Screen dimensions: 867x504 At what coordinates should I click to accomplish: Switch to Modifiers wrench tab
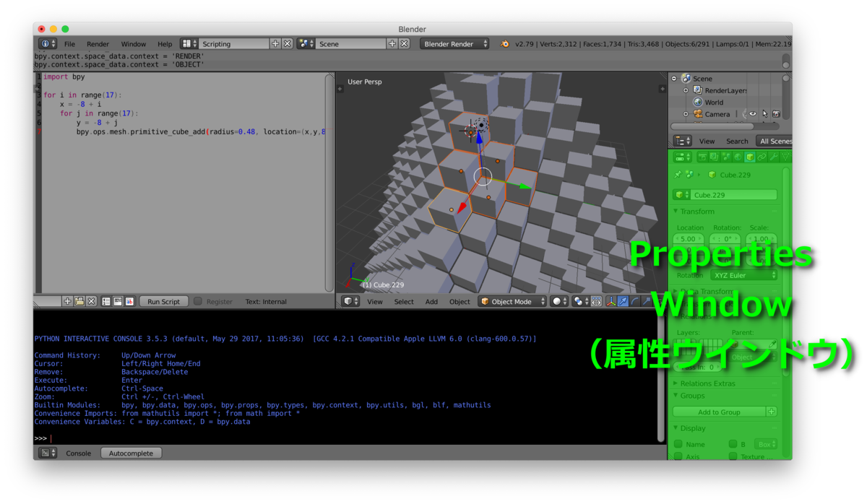tap(773, 157)
